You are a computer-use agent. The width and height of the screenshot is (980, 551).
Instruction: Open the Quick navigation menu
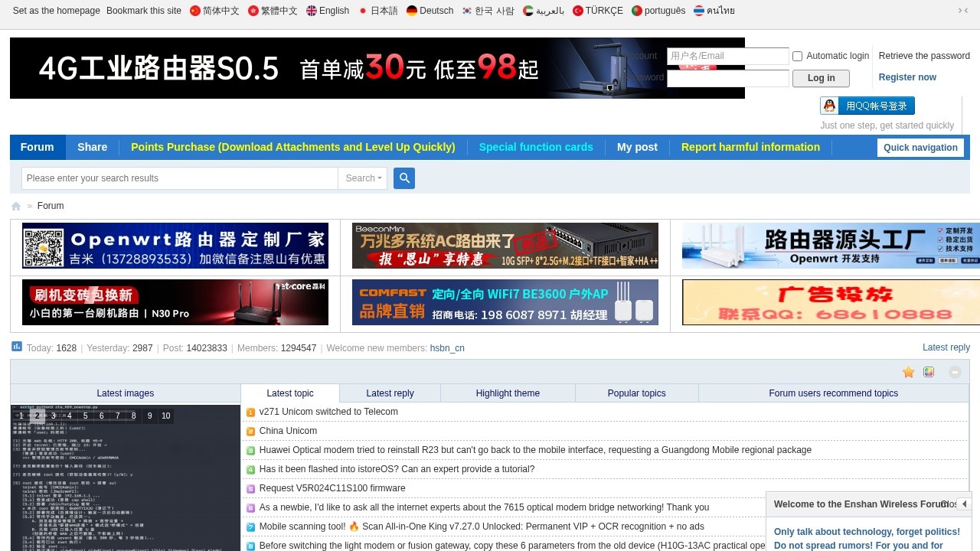coord(920,148)
